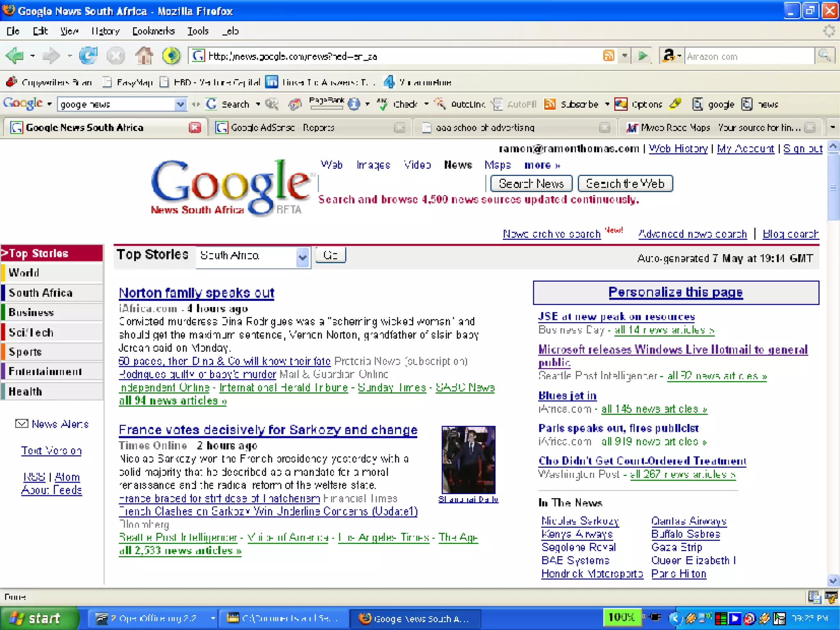Click the Search News button
This screenshot has width=840, height=630.
click(531, 183)
